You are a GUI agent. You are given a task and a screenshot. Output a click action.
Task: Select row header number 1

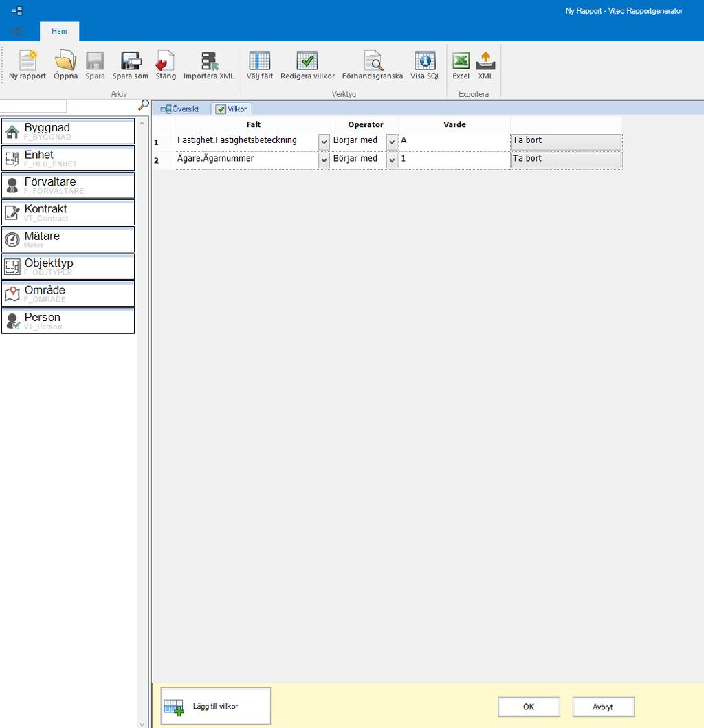pyautogui.click(x=164, y=142)
